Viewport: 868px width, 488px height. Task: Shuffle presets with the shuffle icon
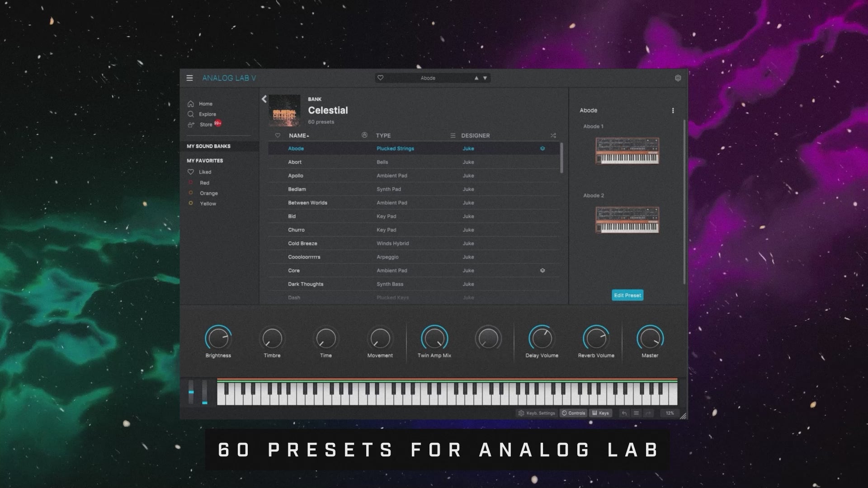(553, 136)
